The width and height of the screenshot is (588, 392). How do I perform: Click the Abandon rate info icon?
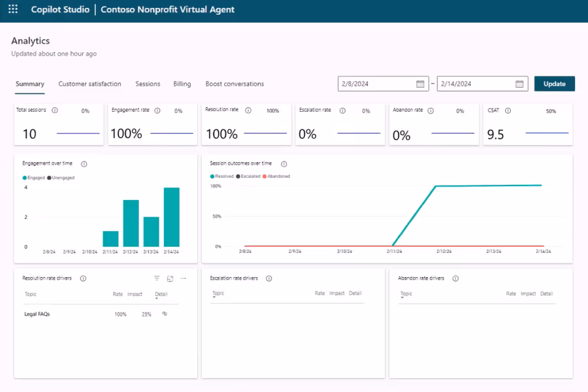[431, 110]
